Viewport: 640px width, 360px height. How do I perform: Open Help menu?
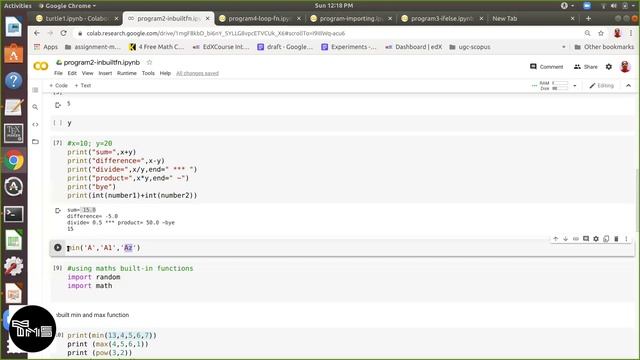165,73
